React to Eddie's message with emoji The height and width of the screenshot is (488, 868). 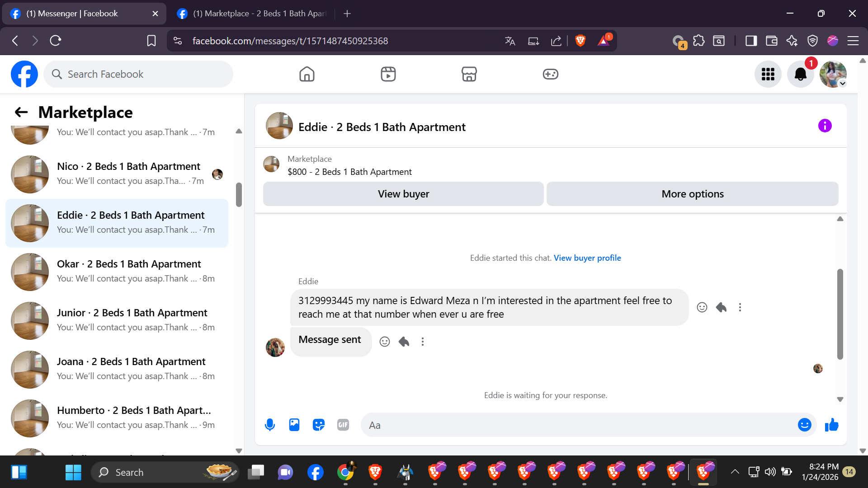pyautogui.click(x=702, y=307)
